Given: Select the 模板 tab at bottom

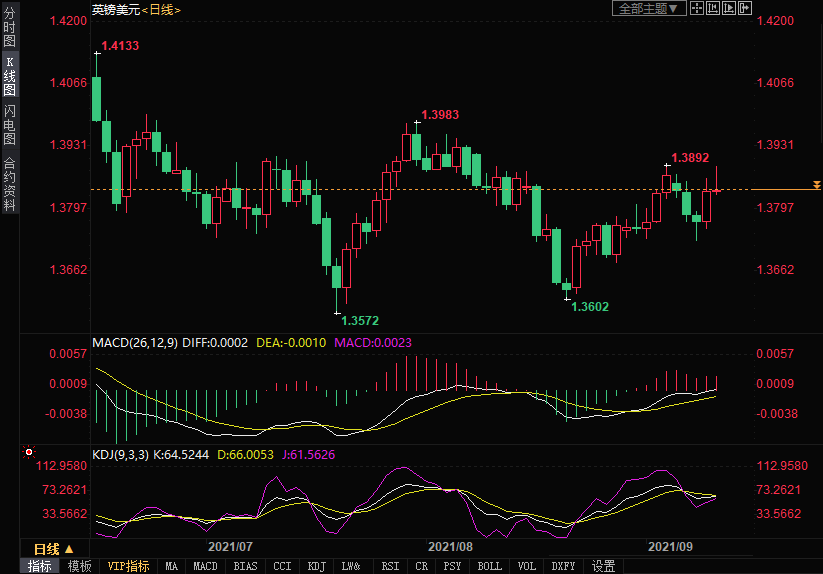Looking at the screenshot, I should coord(80,566).
